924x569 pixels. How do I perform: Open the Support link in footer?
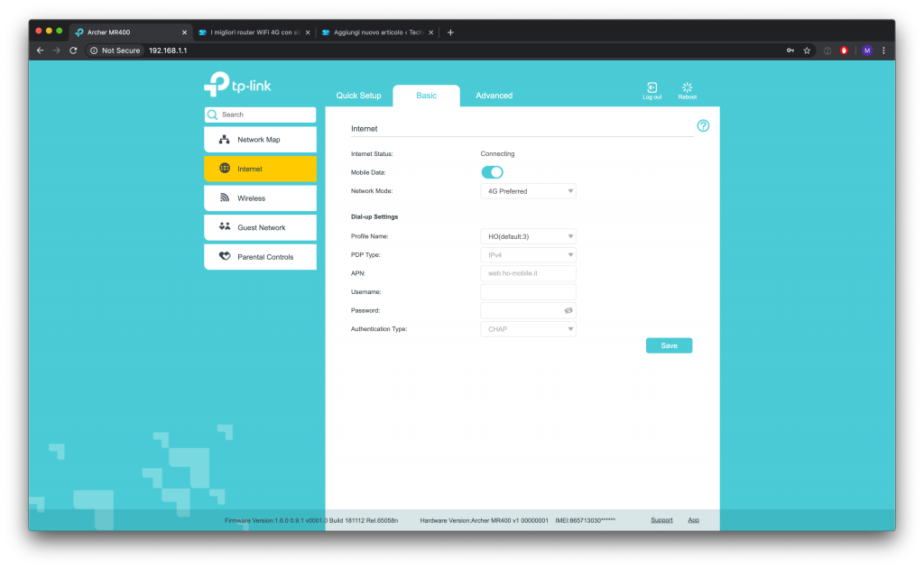(x=661, y=520)
